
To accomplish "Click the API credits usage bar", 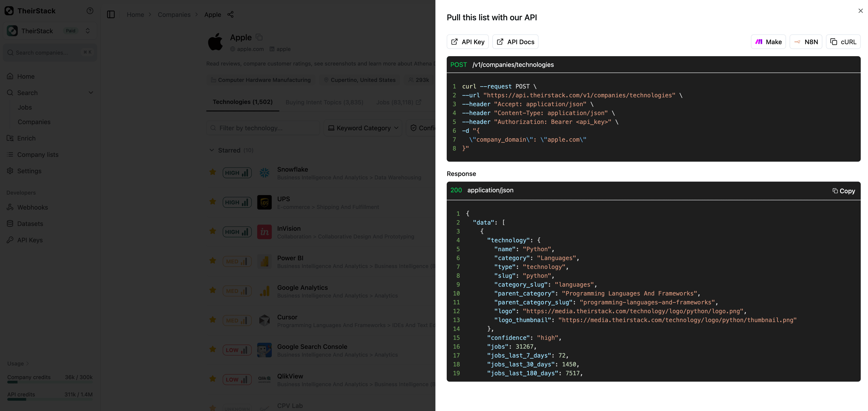I will coord(50,400).
